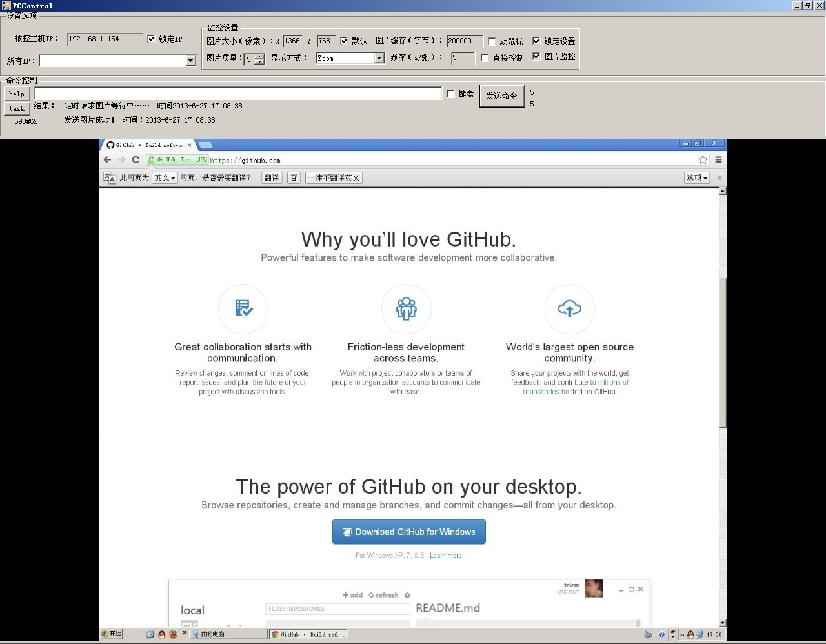Click the blue help tray icon
The width and height of the screenshot is (826, 644).
coord(661,634)
